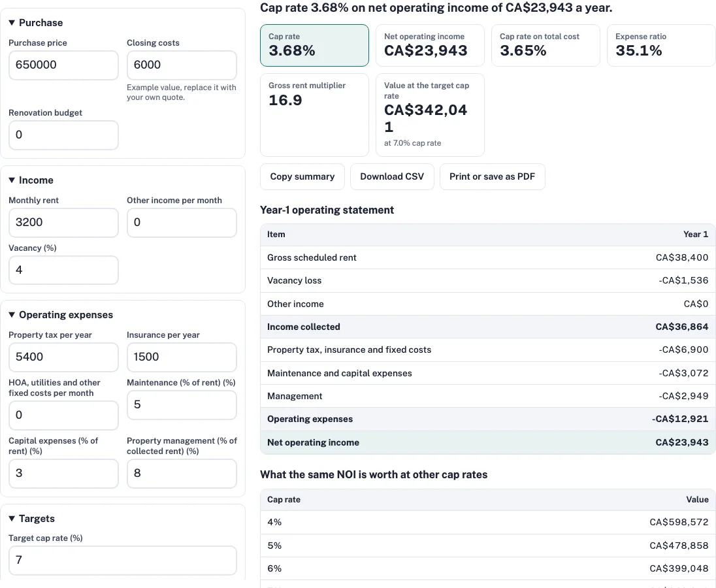Image resolution: width=716 pixels, height=588 pixels.
Task: Click the Other income row label
Action: point(295,304)
